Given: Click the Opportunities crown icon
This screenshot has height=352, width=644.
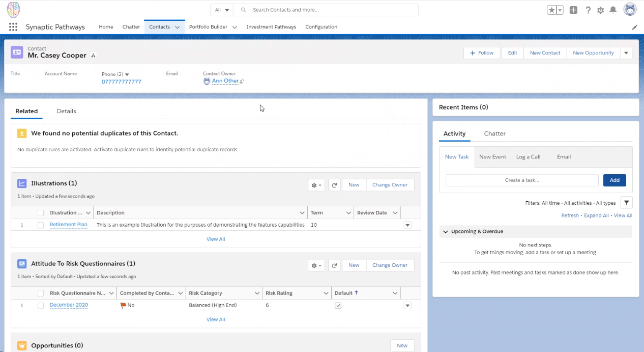Looking at the screenshot, I should pyautogui.click(x=22, y=345).
